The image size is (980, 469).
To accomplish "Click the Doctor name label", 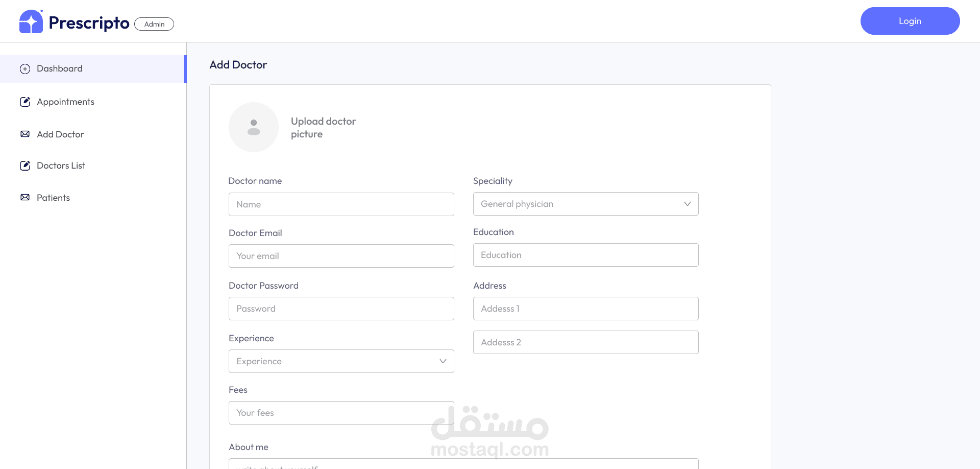I will click(x=255, y=181).
